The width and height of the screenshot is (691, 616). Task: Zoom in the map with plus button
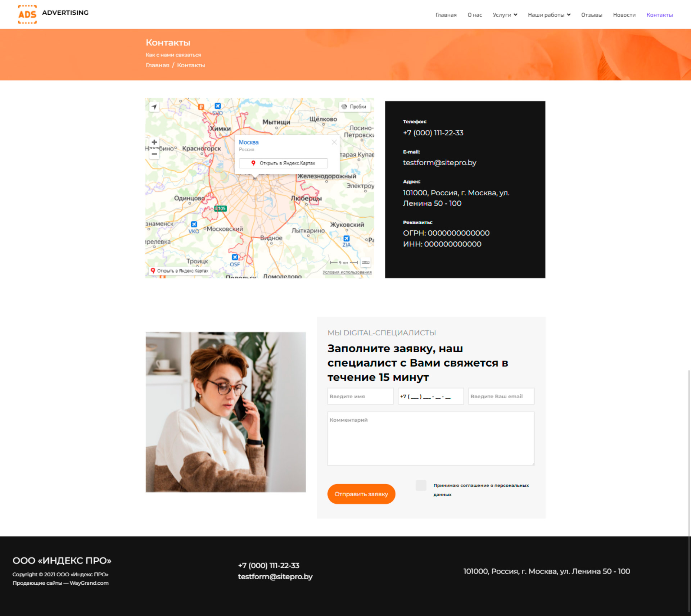tap(154, 142)
